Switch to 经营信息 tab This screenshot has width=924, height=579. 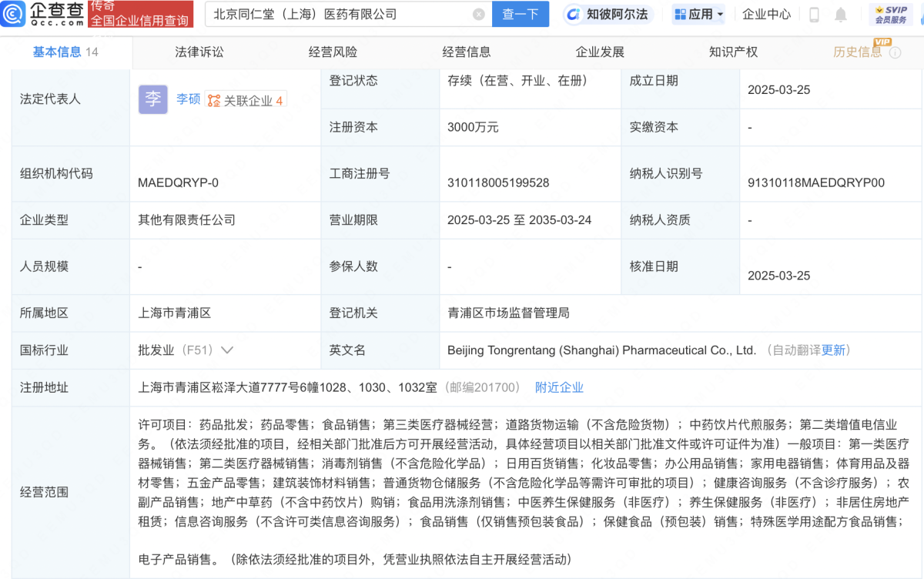[467, 52]
